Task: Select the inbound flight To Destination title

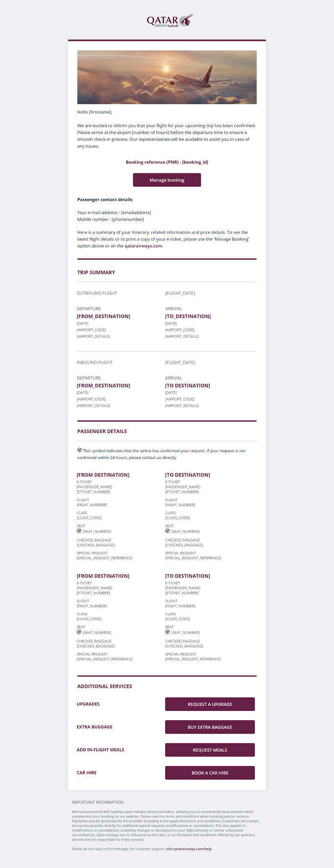Action: (188, 386)
